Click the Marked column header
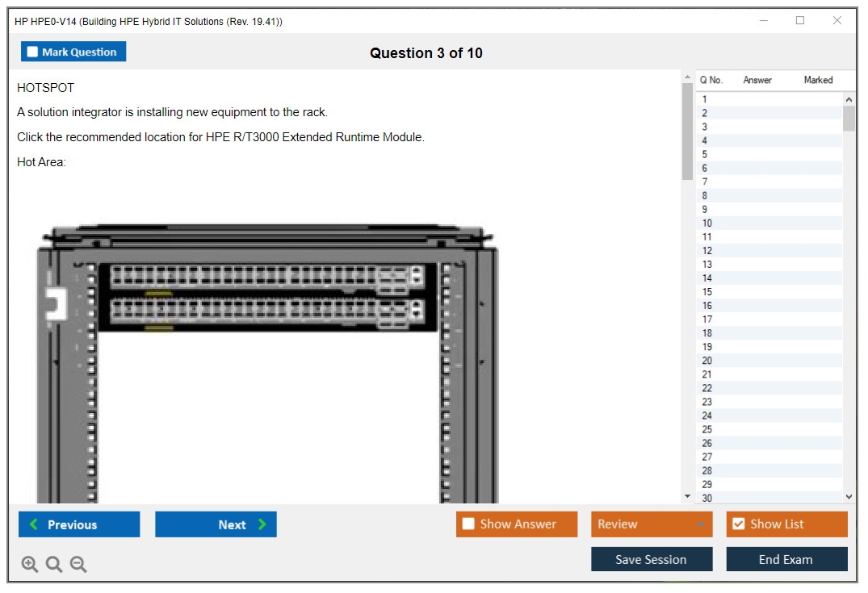 (818, 80)
